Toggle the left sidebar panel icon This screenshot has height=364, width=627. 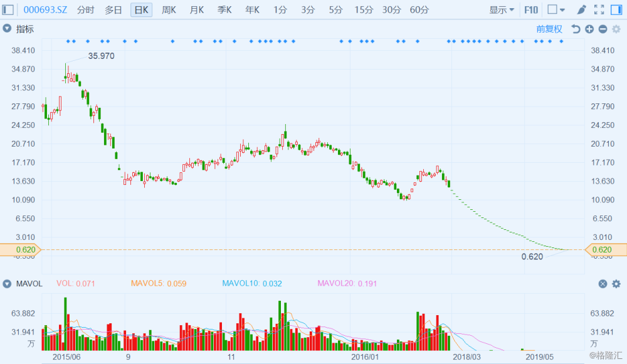click(8, 9)
